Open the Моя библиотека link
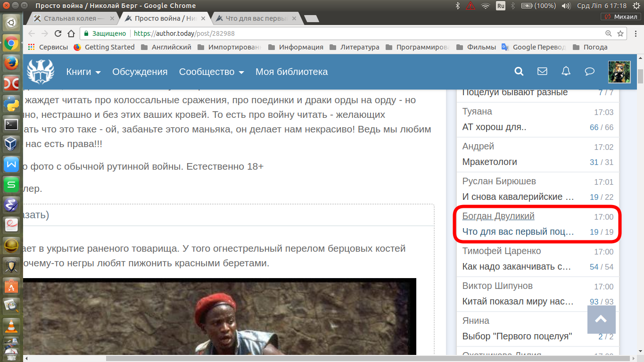The width and height of the screenshot is (644, 362). pyautogui.click(x=291, y=72)
